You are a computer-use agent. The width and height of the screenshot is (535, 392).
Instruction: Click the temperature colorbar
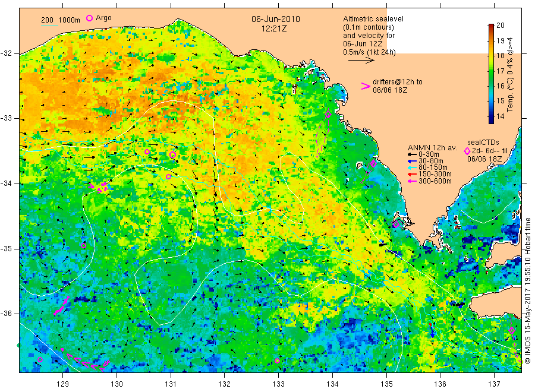click(491, 74)
